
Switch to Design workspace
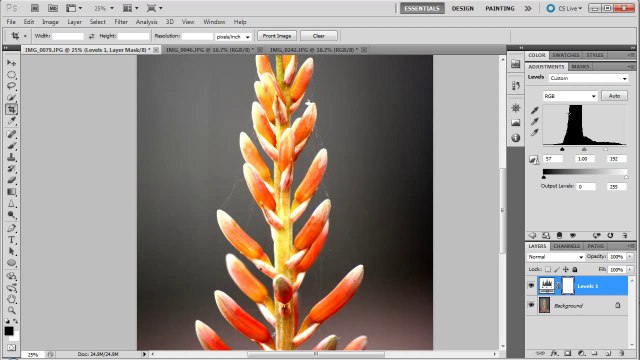tap(462, 8)
